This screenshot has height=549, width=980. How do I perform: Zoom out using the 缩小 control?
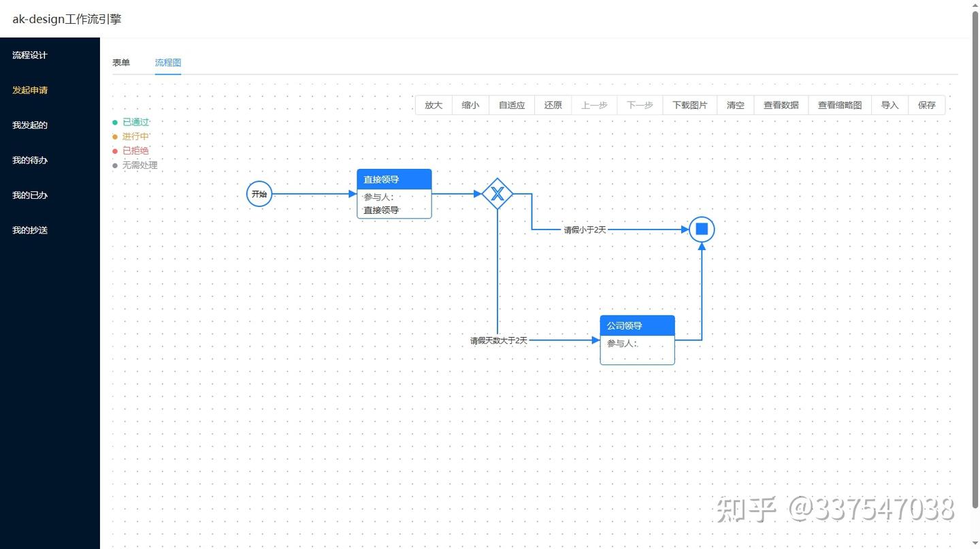(x=470, y=105)
